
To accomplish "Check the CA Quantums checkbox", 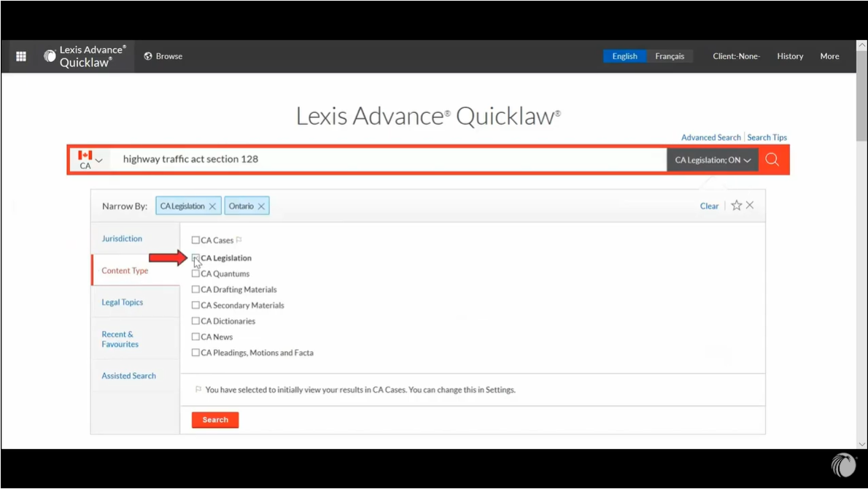I will pos(195,273).
